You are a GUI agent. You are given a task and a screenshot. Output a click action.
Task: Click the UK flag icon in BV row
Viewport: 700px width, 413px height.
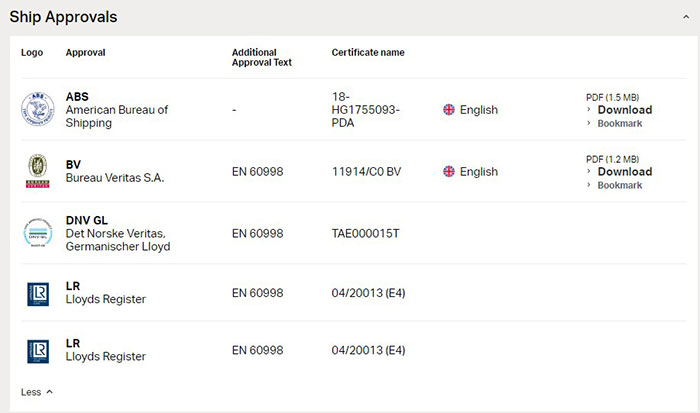449,171
